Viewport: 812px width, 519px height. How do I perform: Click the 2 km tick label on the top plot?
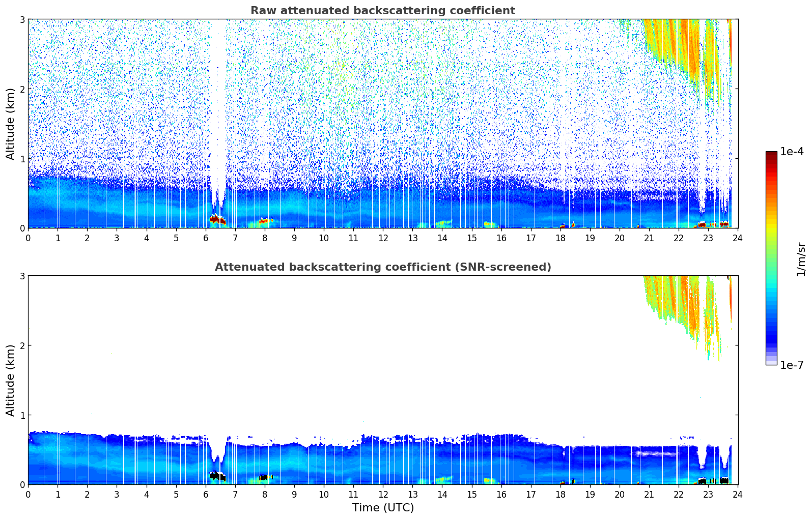click(x=22, y=89)
